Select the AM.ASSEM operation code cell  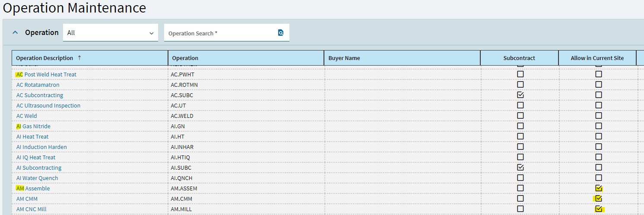(x=246, y=188)
